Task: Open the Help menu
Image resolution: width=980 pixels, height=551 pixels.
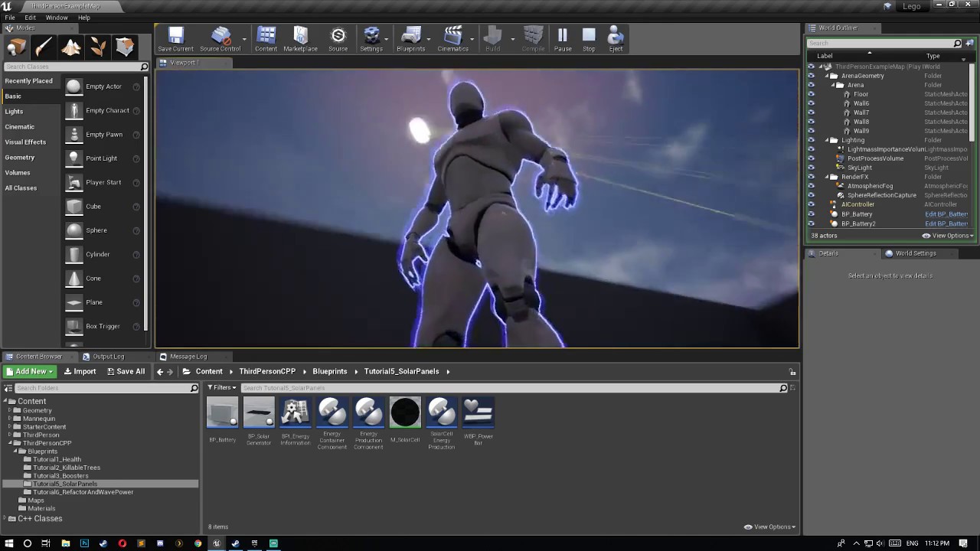Action: 84,18
